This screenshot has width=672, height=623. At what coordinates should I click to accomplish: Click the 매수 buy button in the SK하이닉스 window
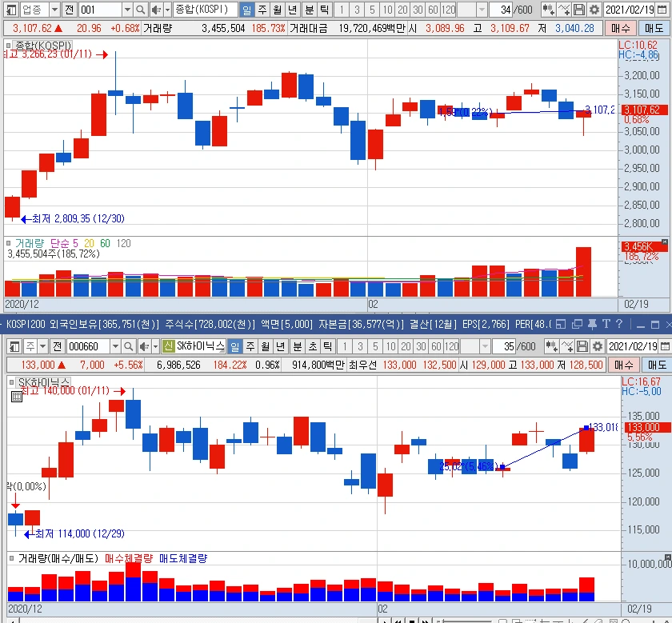[x=623, y=365]
